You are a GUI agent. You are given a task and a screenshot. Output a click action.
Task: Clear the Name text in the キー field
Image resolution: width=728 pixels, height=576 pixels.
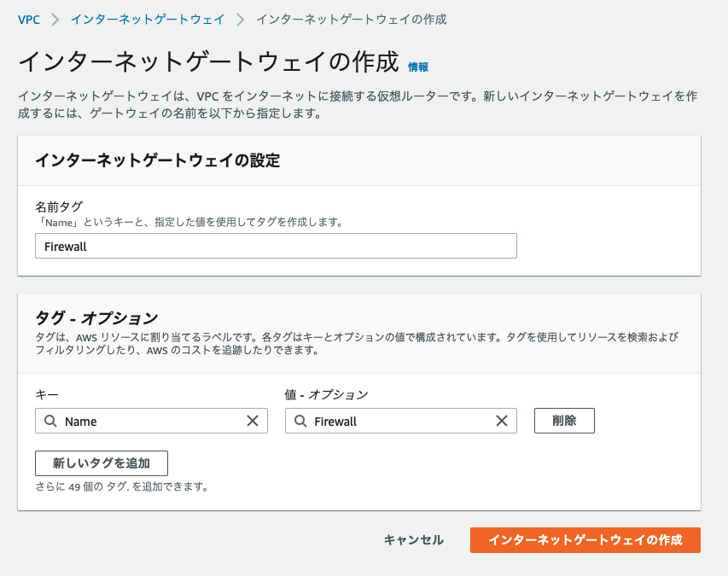point(253,421)
